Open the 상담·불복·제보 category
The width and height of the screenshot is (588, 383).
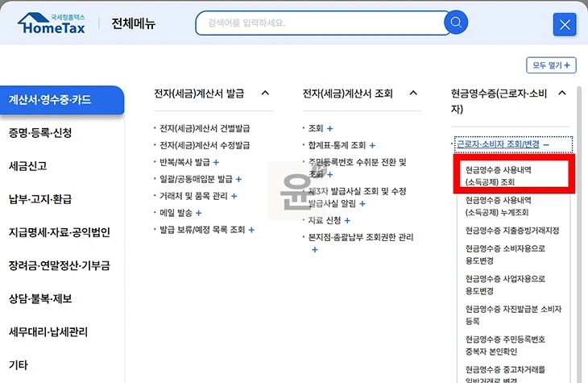pos(40,298)
